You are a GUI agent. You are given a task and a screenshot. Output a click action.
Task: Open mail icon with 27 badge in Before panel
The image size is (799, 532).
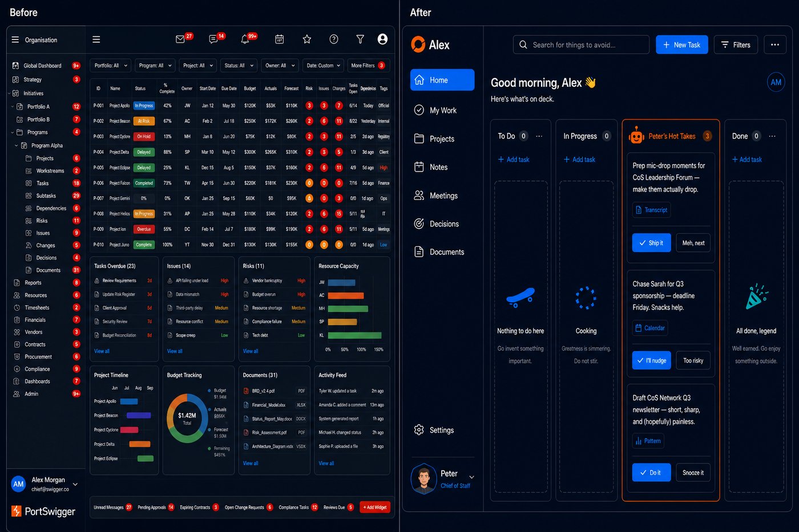coord(180,39)
